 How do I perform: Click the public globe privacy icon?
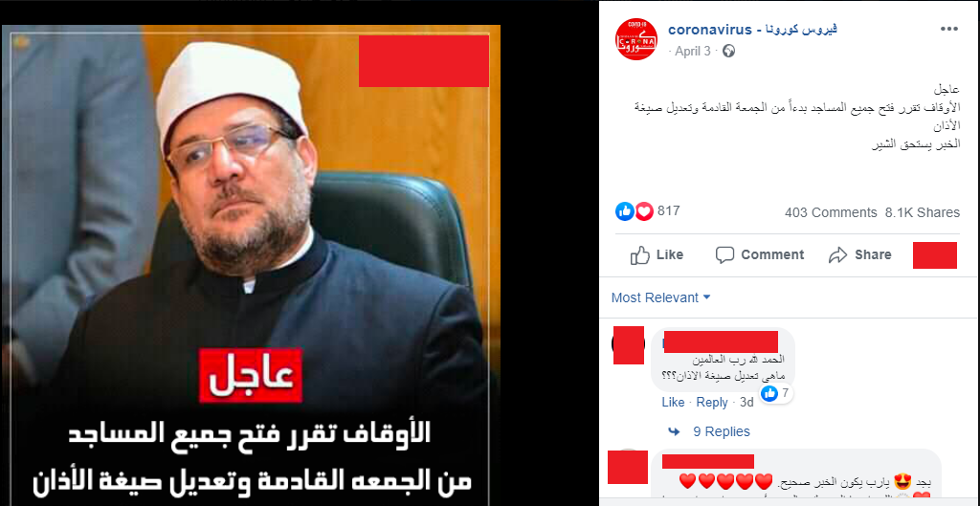click(x=728, y=52)
